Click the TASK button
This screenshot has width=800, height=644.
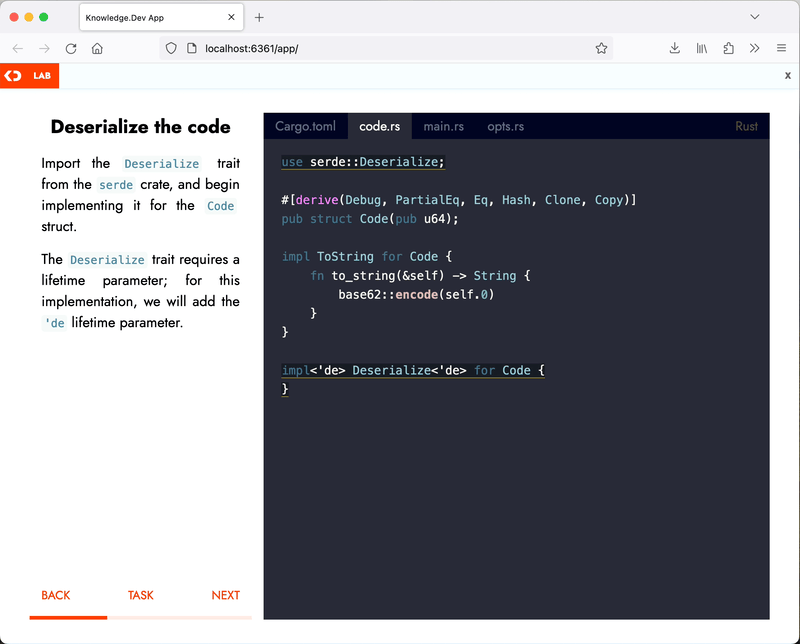tap(140, 595)
